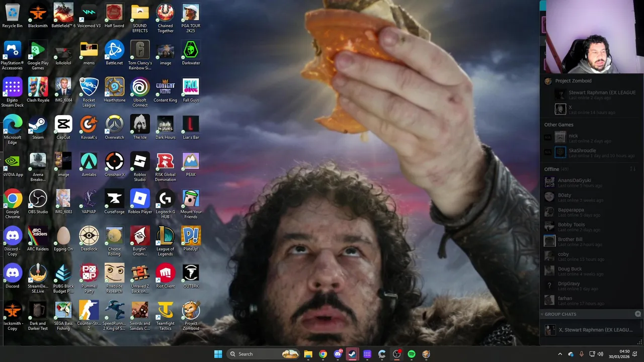Viewport: 644px width, 362px height.
Task: Open Spotify from the taskbar
Action: pyautogui.click(x=412, y=354)
